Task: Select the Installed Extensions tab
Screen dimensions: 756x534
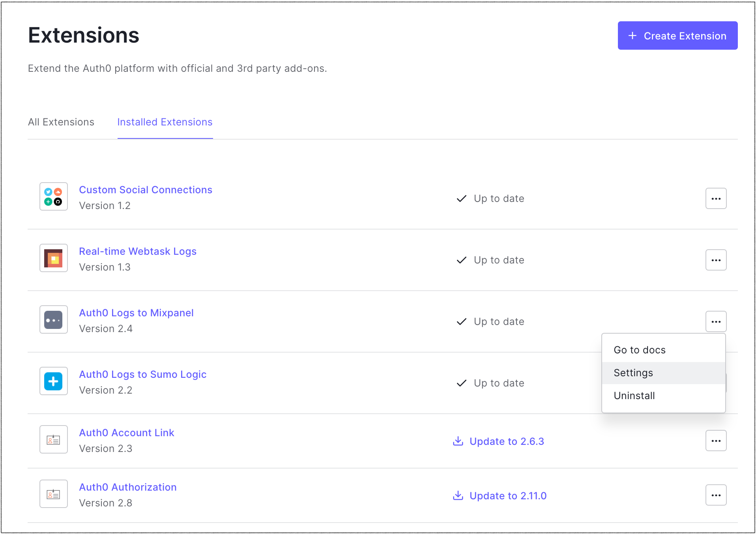Action: pos(165,122)
